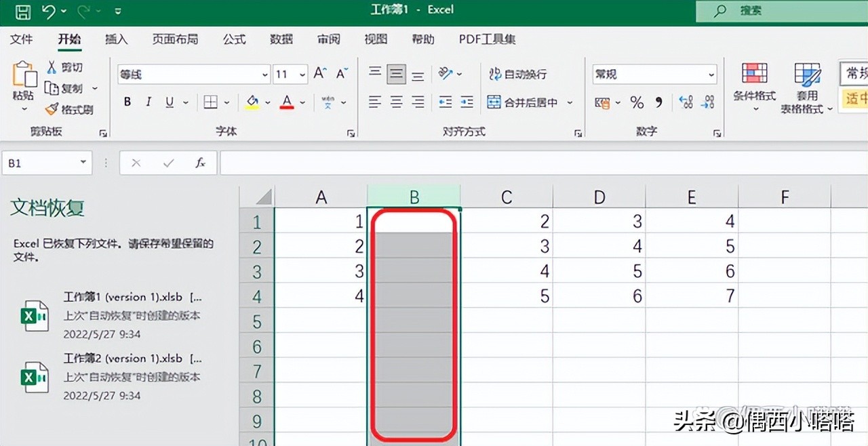The width and height of the screenshot is (868, 446).
Task: Open the font color red swatch
Action: [287, 102]
